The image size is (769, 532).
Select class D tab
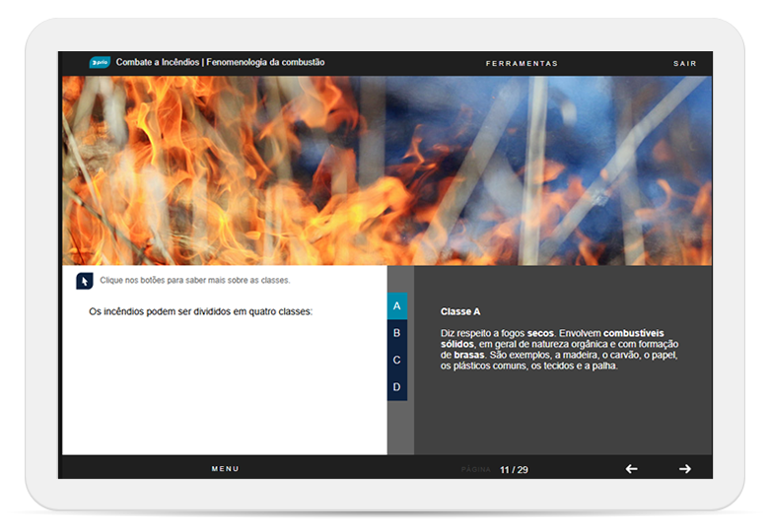[397, 387]
